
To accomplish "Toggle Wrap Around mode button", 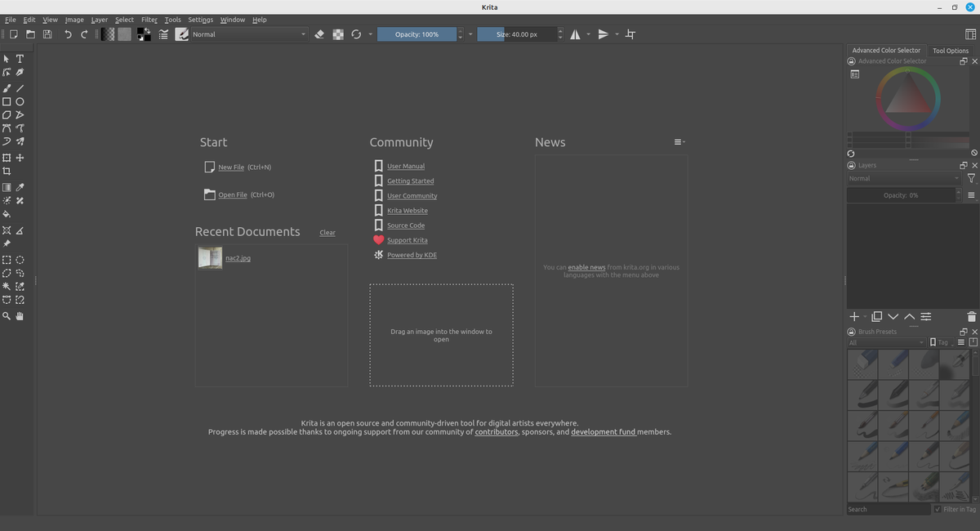I will tap(630, 34).
